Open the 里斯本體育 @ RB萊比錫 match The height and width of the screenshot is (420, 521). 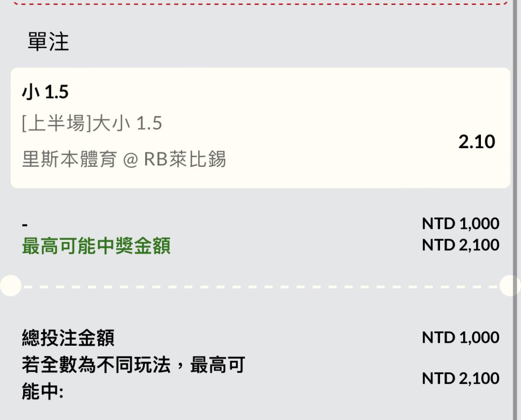point(124,159)
